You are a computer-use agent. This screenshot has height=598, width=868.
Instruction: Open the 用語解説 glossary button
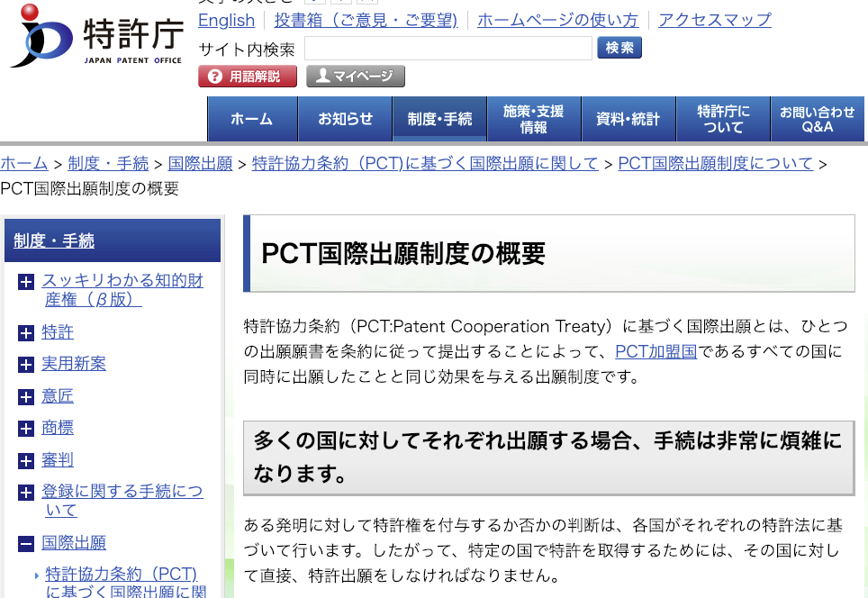[248, 77]
